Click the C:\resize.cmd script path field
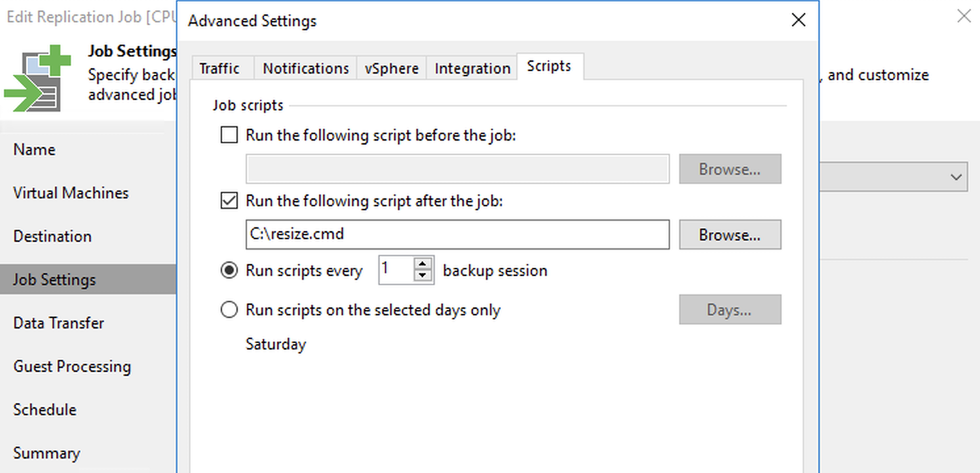Image resolution: width=980 pixels, height=473 pixels. pos(458,235)
